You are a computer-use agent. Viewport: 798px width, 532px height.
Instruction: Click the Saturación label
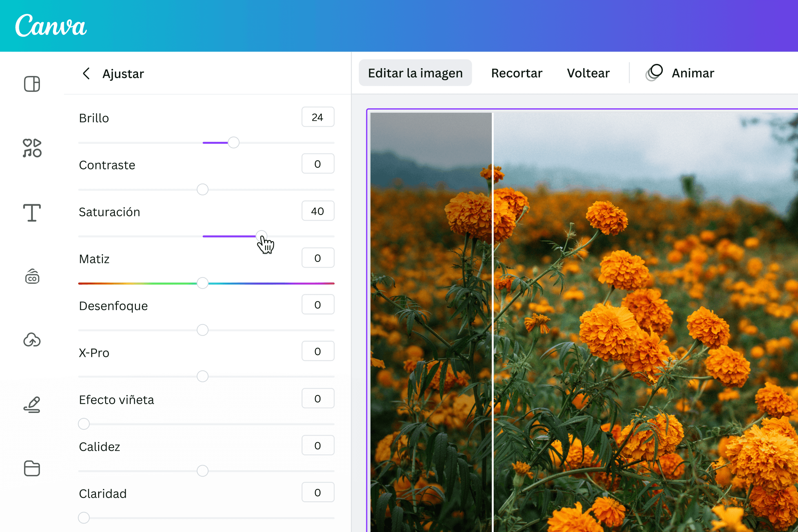pos(109,212)
